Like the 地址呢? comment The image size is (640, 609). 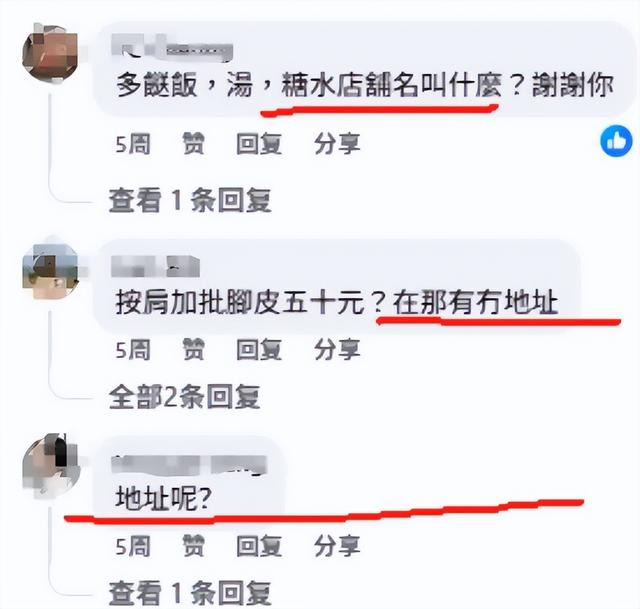pos(193,546)
